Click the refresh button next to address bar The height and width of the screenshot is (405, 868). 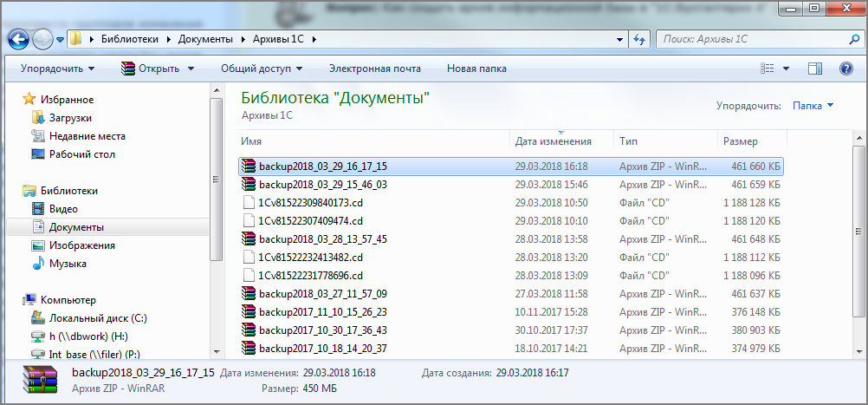640,40
